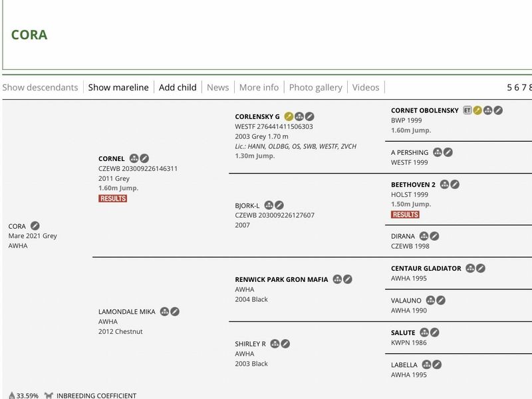
Task: Open the Show mareline tab
Action: coord(118,87)
